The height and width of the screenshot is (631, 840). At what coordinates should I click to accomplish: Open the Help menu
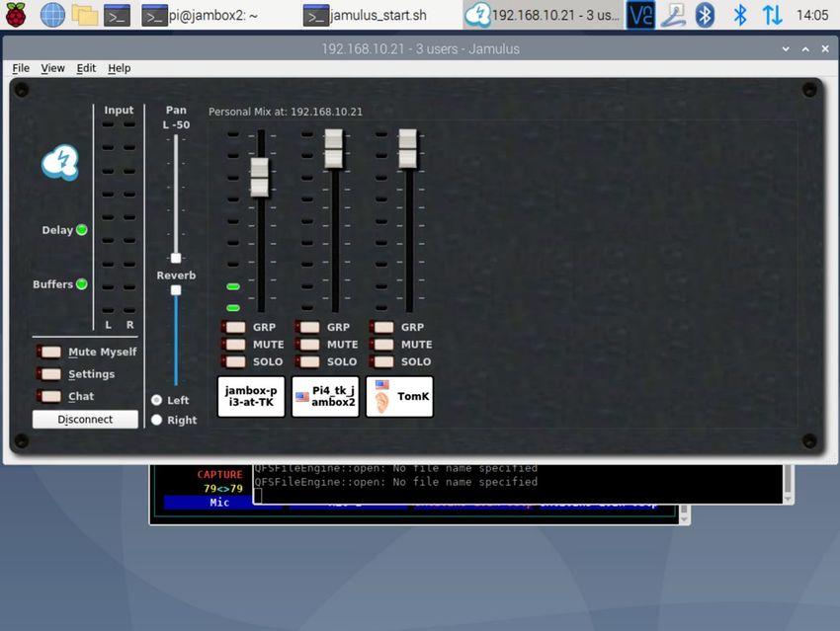coord(119,68)
